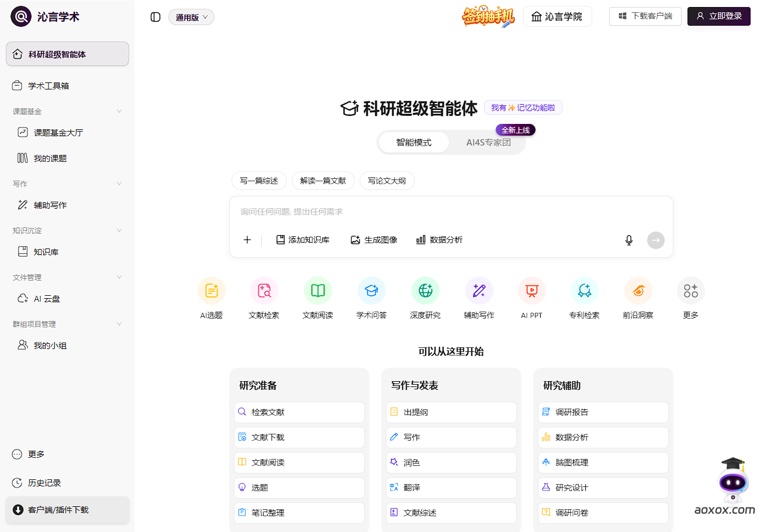Select 科研超级智能体 in sidebar
767x532 pixels.
click(x=67, y=54)
